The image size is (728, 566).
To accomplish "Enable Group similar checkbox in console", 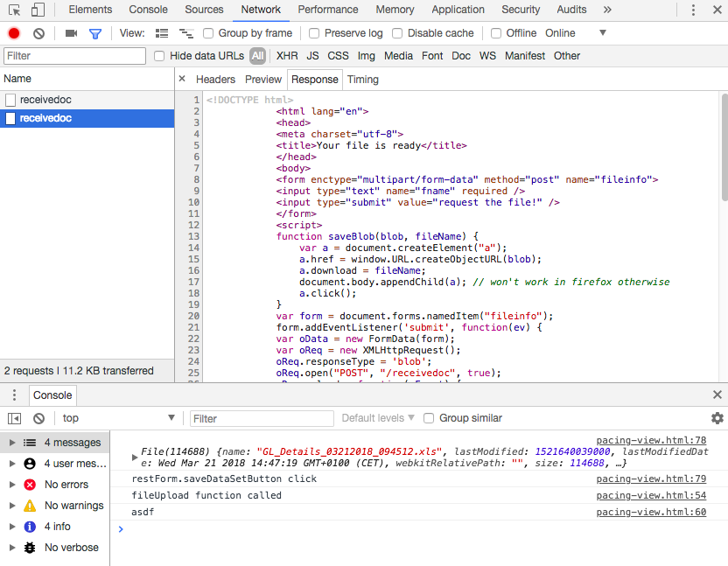I will click(x=429, y=418).
